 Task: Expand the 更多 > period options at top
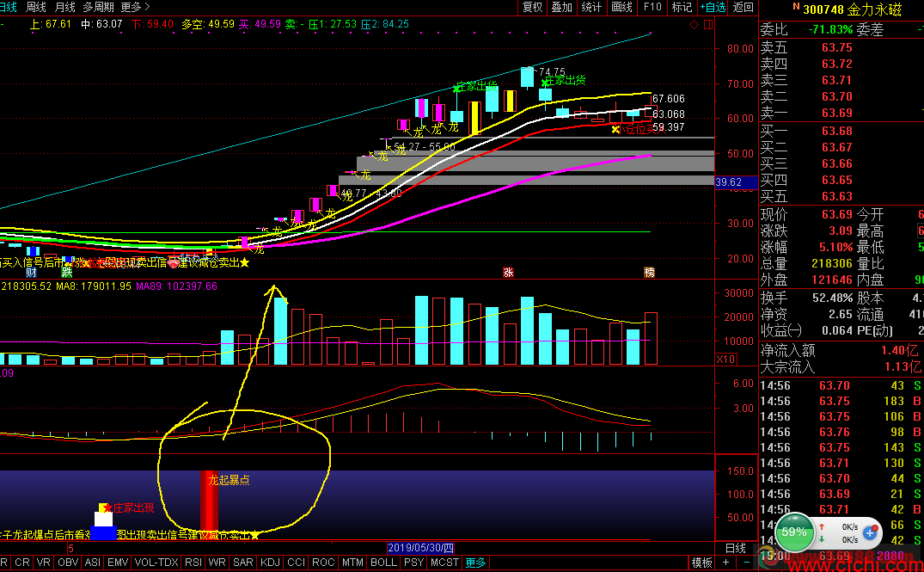click(135, 7)
